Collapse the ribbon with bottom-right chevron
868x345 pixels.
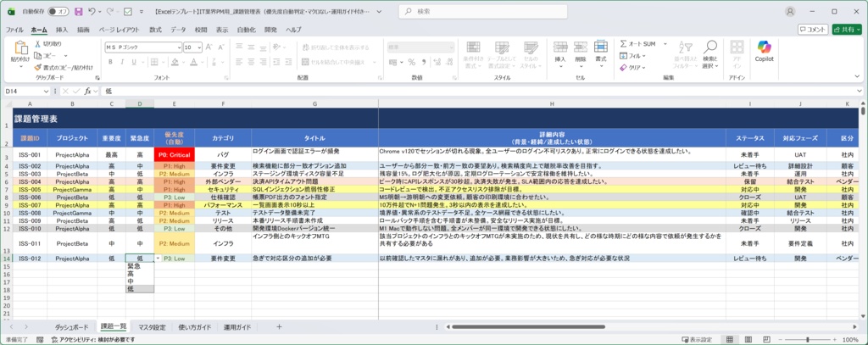click(859, 77)
